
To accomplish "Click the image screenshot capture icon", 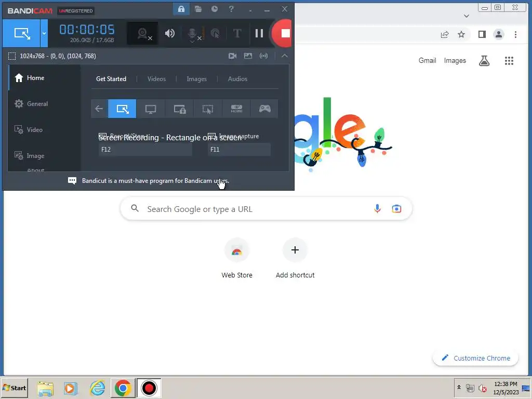I will (248, 56).
